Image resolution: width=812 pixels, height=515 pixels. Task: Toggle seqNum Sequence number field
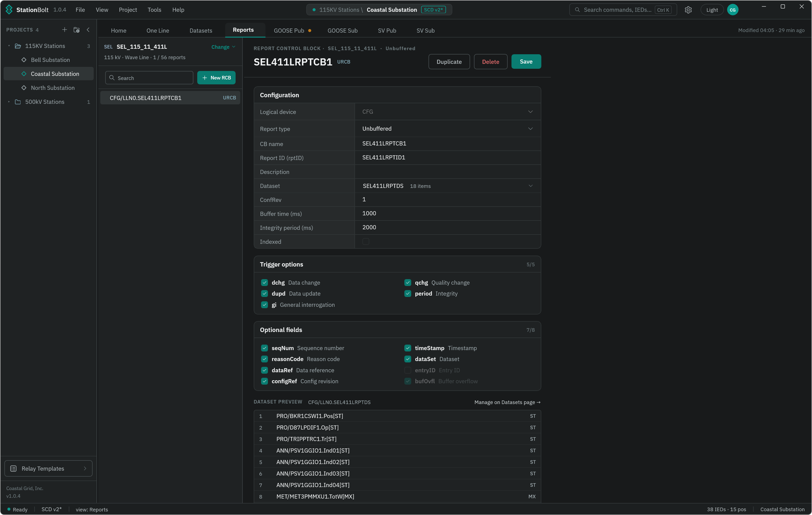coord(264,348)
